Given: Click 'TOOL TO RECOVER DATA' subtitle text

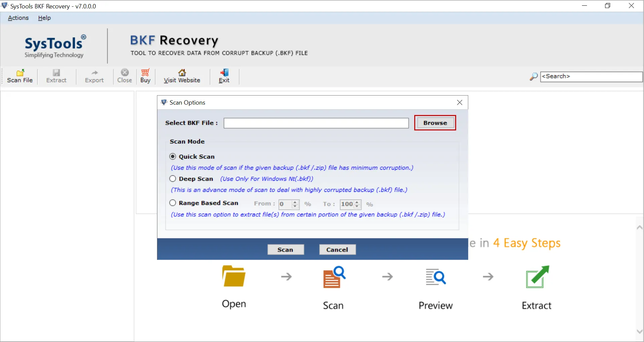Looking at the screenshot, I should 219,53.
